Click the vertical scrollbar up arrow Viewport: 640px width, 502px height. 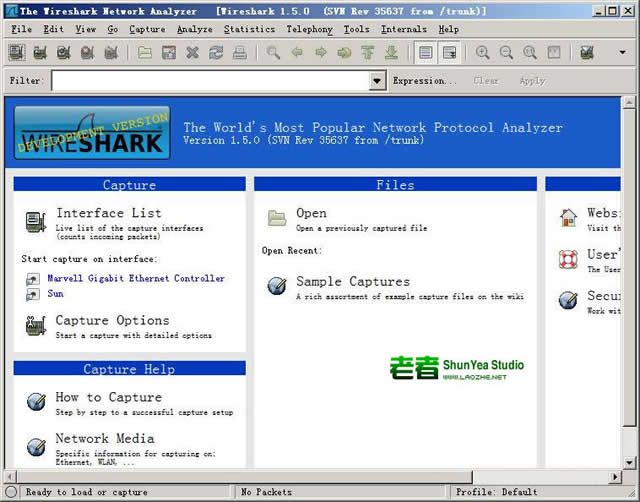coord(629,102)
